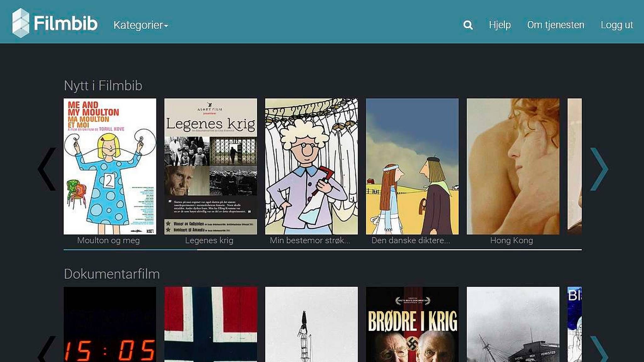Advance the Dokumentarfilm carousel to the right

coord(599,349)
